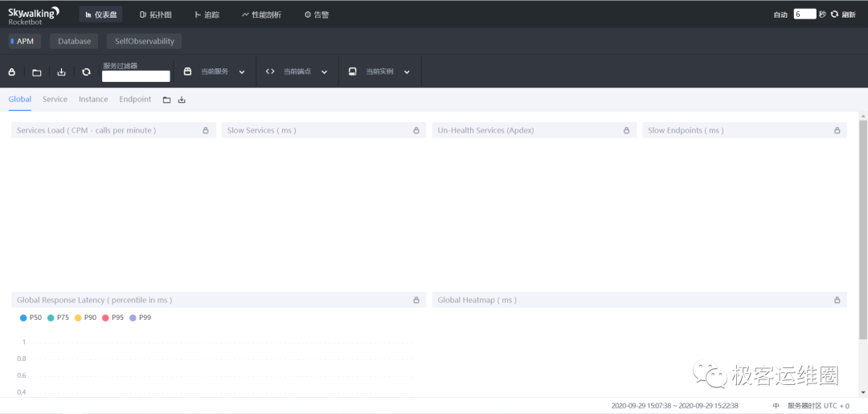The height and width of the screenshot is (414, 868).
Task: Click the vertical scrollbar thumb
Action: coord(863,229)
